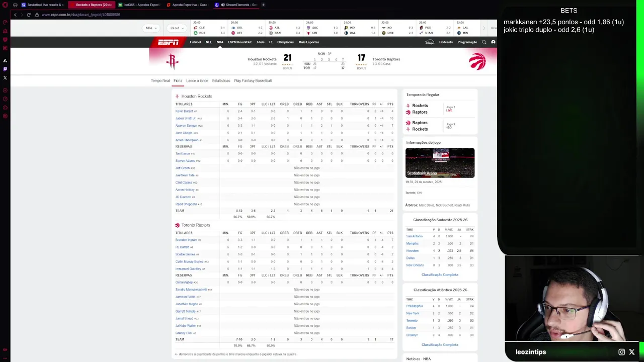Open the X icon in the browser sidebar
The width and height of the screenshot is (644, 362).
click(5, 77)
